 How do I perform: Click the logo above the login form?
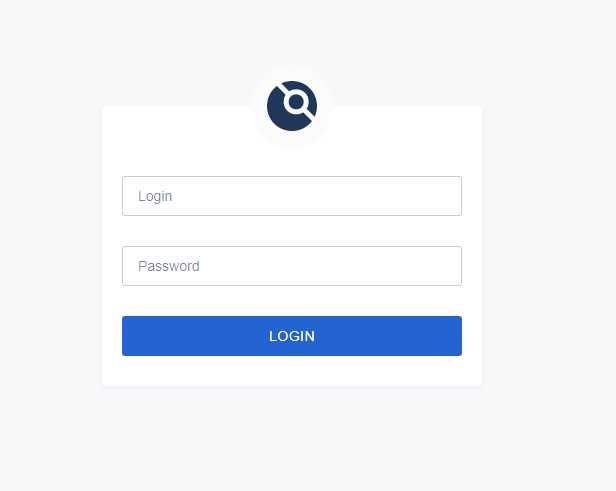(292, 106)
